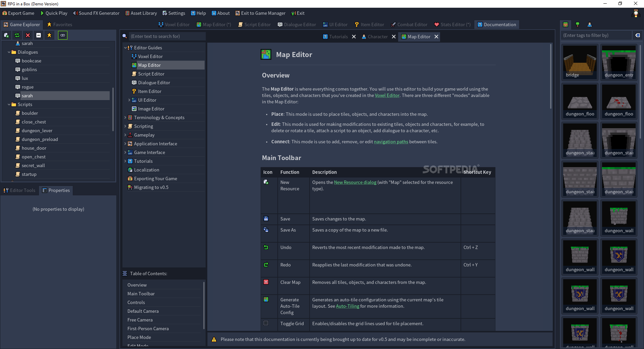The width and height of the screenshot is (644, 349).
Task: Click the Voxel Editor link in overview text
Action: click(387, 95)
